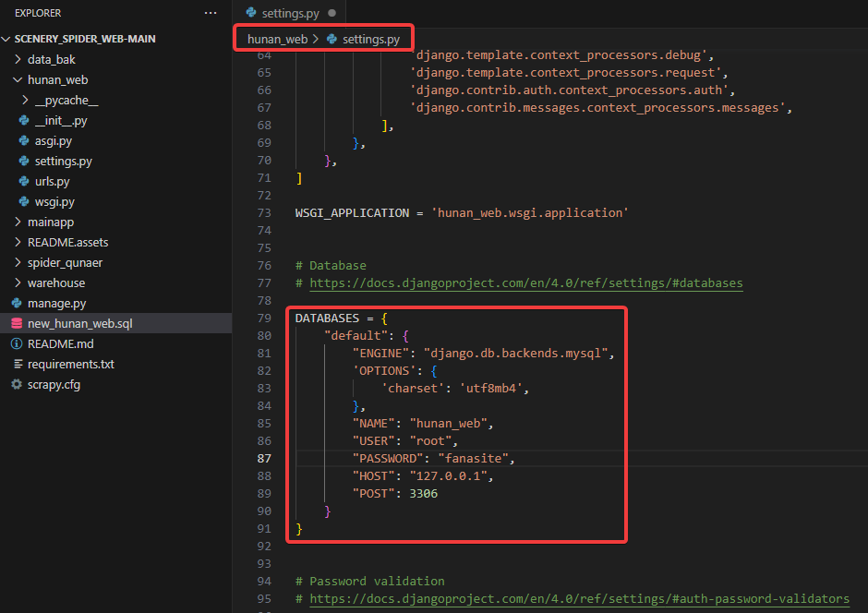
Task: Click the info icon beside README.md
Action: click(x=17, y=343)
